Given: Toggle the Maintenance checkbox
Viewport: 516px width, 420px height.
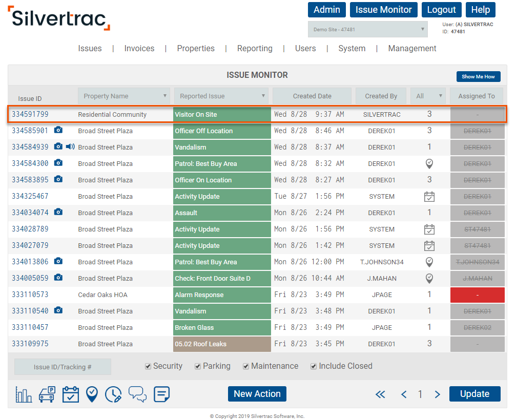Looking at the screenshot, I should (x=246, y=366).
